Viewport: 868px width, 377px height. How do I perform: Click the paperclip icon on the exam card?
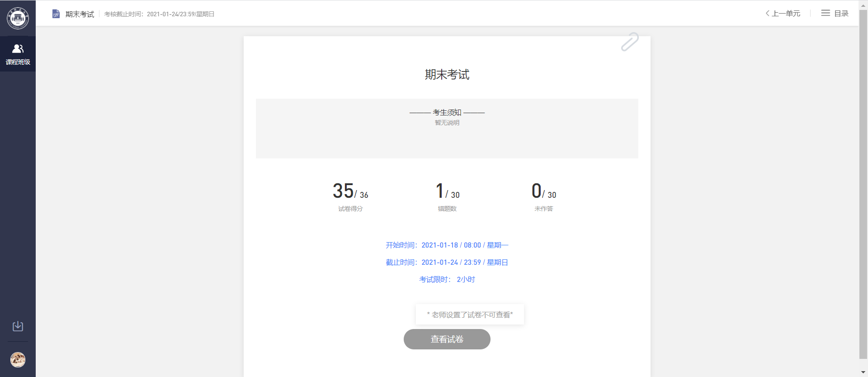pos(629,42)
